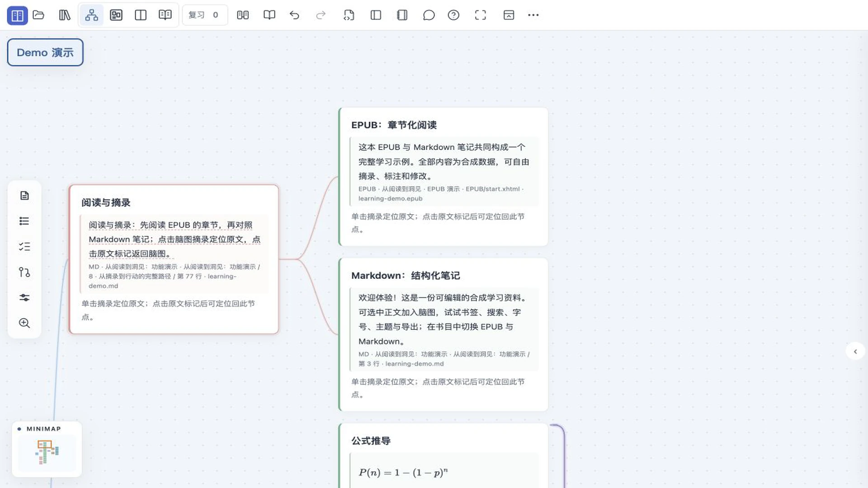Open the library bookshelf icon
The image size is (868, 488).
point(65,15)
